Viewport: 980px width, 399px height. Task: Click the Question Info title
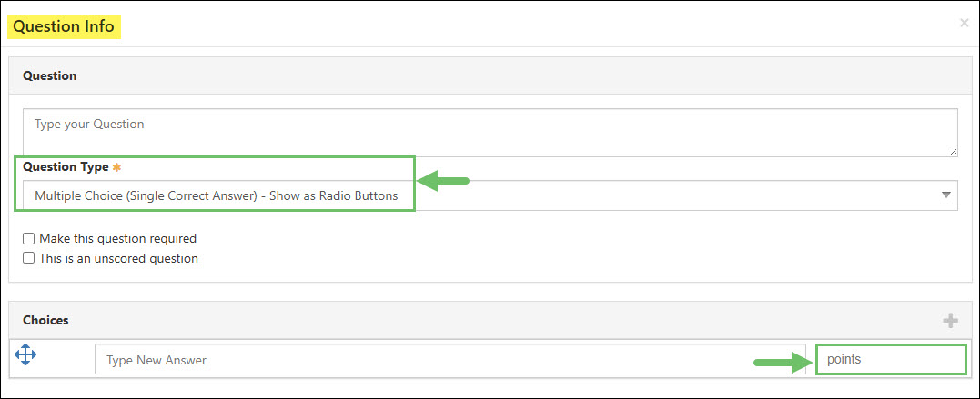tap(64, 27)
